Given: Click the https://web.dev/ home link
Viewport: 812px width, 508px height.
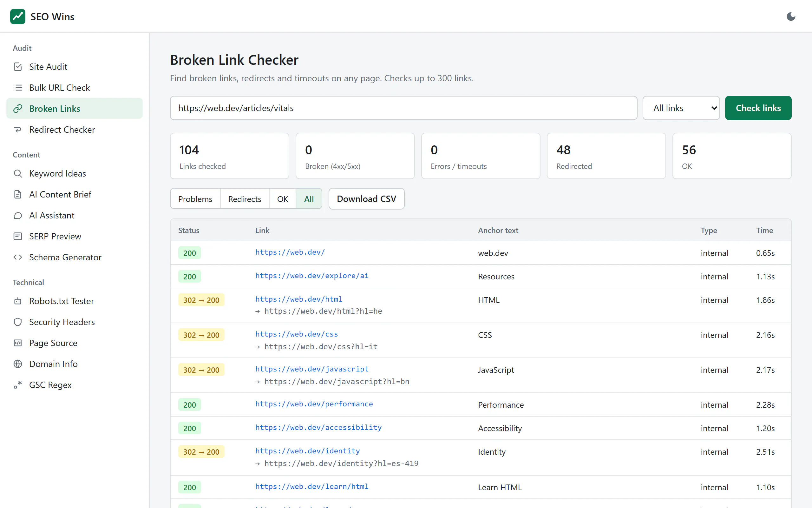Looking at the screenshot, I should pyautogui.click(x=290, y=252).
